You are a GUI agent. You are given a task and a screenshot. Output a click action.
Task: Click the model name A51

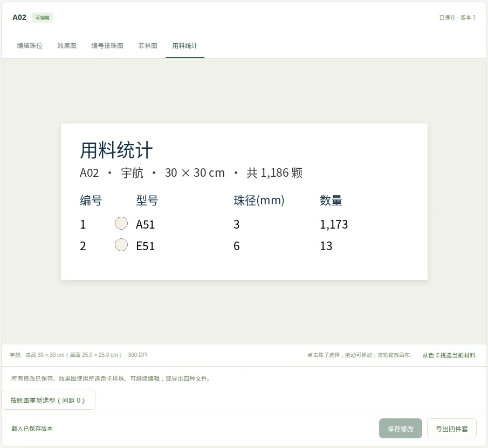[146, 224]
